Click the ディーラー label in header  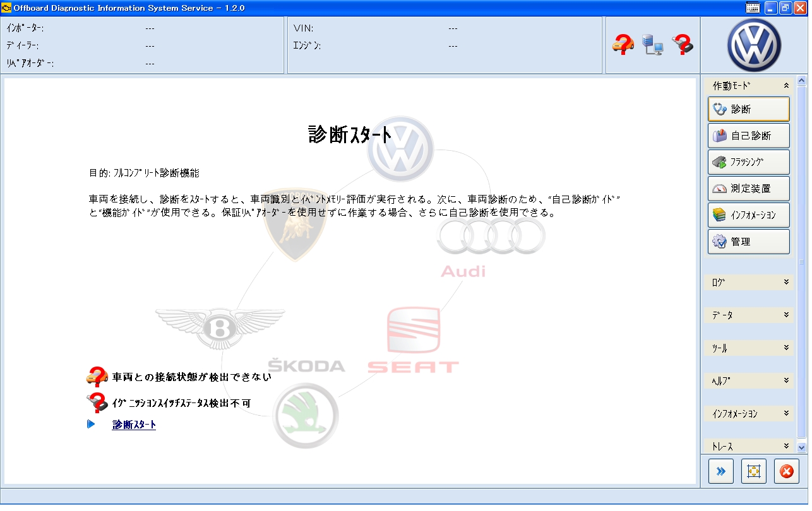(x=23, y=45)
